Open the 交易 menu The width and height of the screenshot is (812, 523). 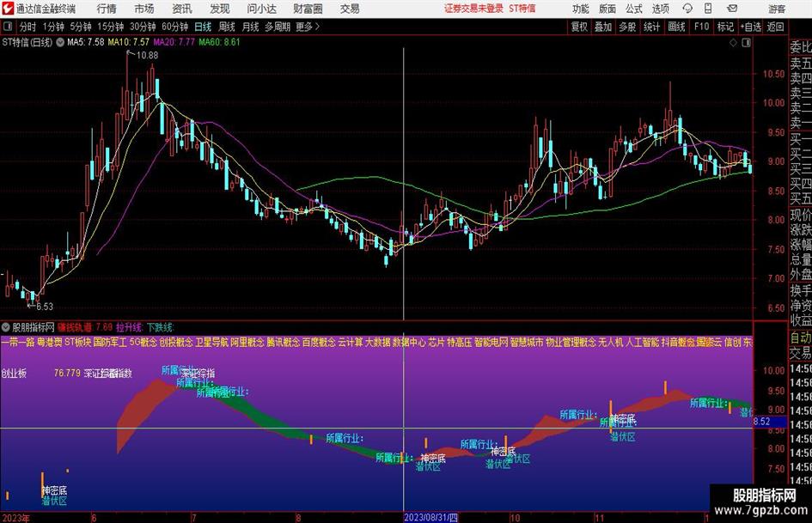tap(350, 9)
